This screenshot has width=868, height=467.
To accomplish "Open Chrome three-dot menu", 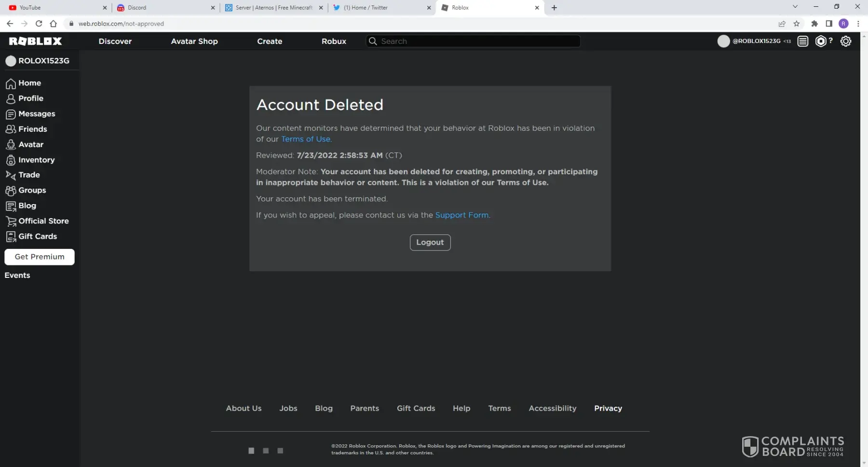I will 858,24.
